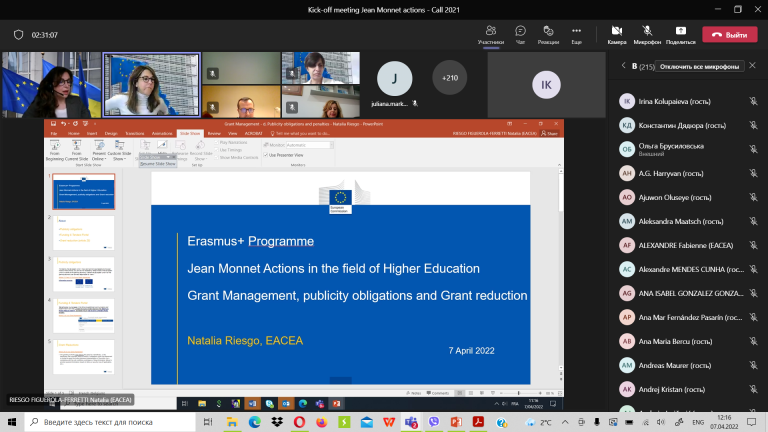The height and width of the screenshot is (432, 768).
Task: Open the Animations tab in shared PowerPoint
Action: click(162, 133)
